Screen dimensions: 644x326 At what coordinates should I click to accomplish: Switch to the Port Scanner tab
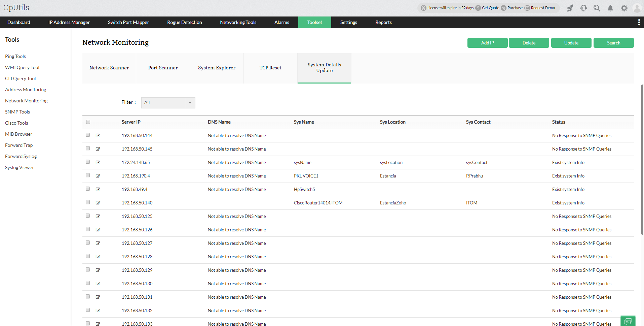pos(163,68)
